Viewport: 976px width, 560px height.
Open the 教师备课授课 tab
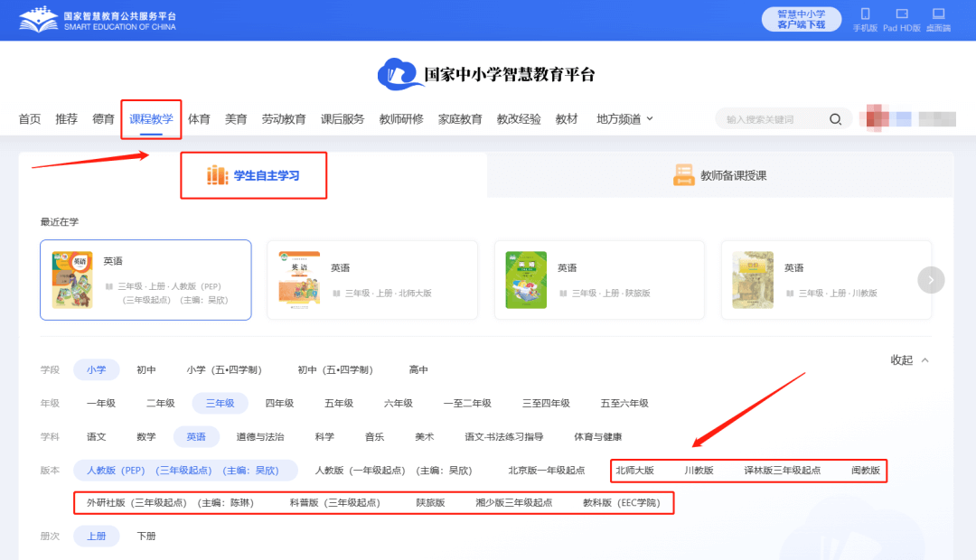pyautogui.click(x=720, y=175)
